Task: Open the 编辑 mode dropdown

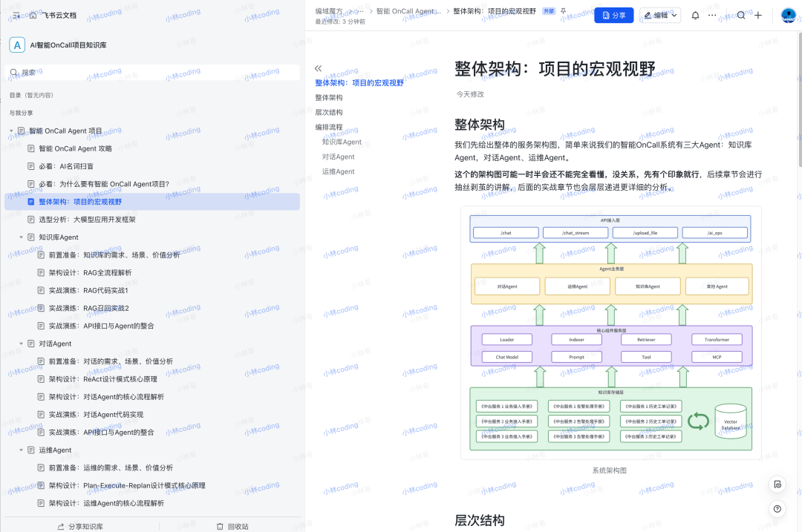Action: pos(660,16)
